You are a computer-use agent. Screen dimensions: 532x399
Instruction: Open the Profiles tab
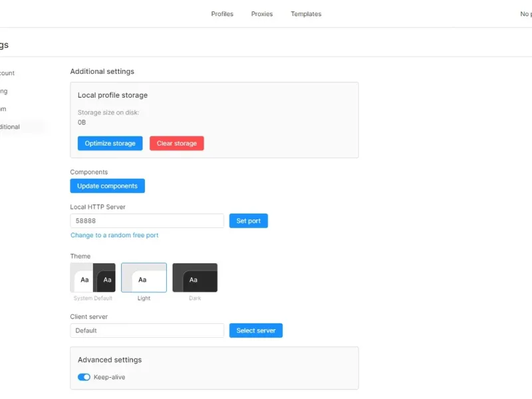point(222,14)
